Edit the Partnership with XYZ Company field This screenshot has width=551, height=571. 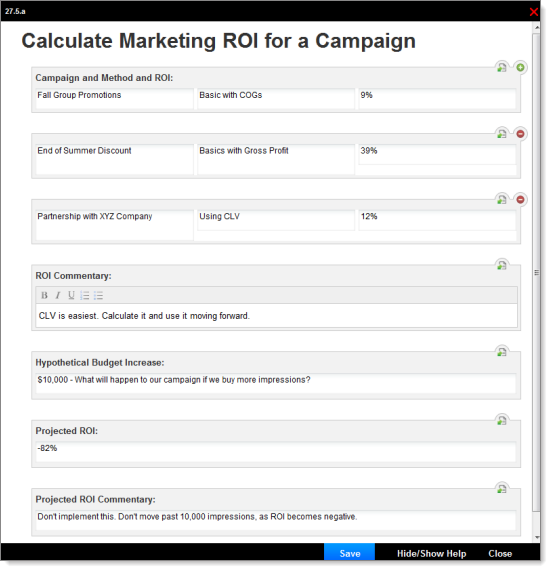[x=114, y=225]
